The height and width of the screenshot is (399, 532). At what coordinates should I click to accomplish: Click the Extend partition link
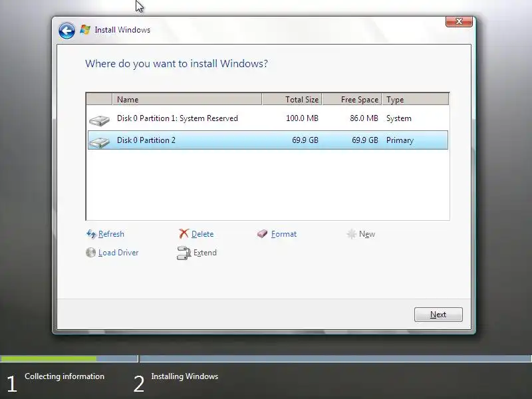click(x=205, y=253)
